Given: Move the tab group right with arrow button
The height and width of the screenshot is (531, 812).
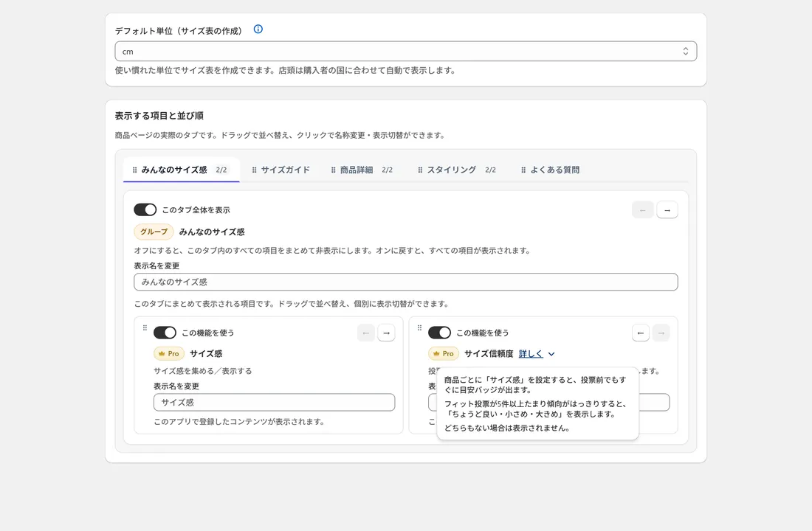Looking at the screenshot, I should (x=667, y=210).
